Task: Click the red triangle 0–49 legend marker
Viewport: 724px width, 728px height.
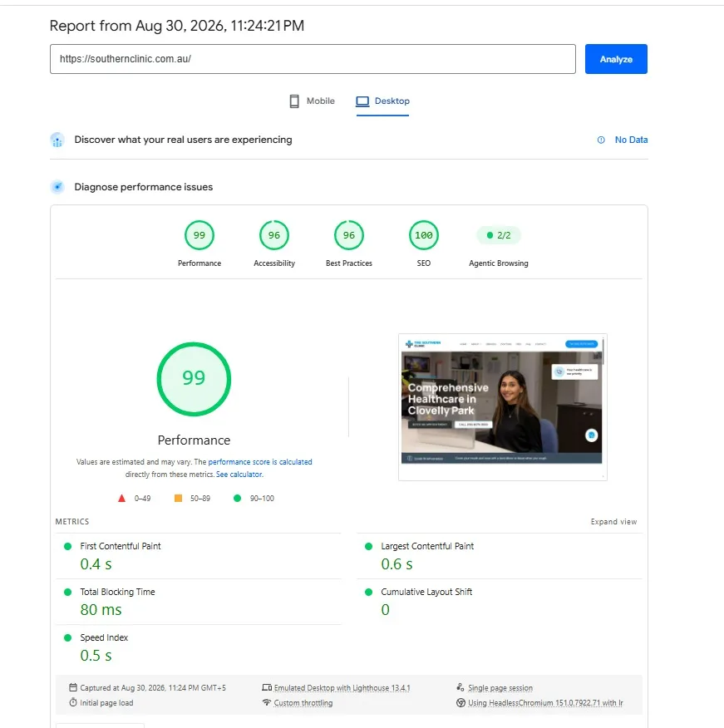Action: (121, 498)
